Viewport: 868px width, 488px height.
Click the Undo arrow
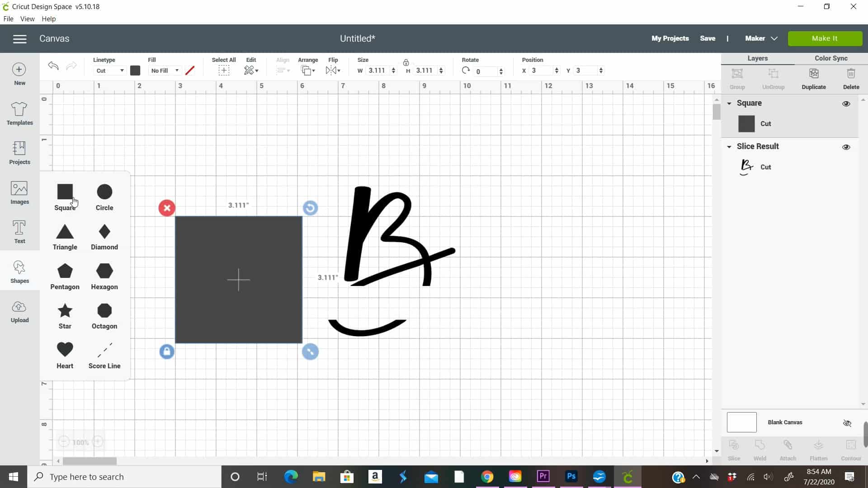pyautogui.click(x=53, y=66)
